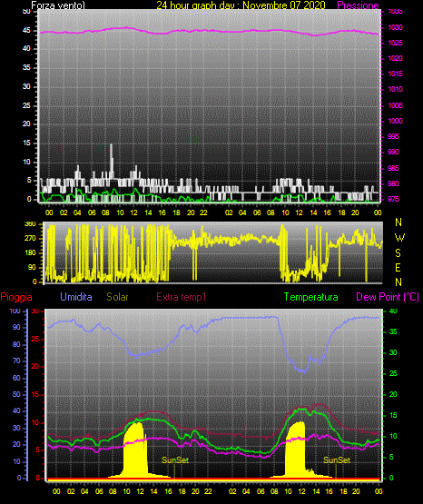
Task: Click green 25 on the temperature axis
Action: [x=393, y=373]
